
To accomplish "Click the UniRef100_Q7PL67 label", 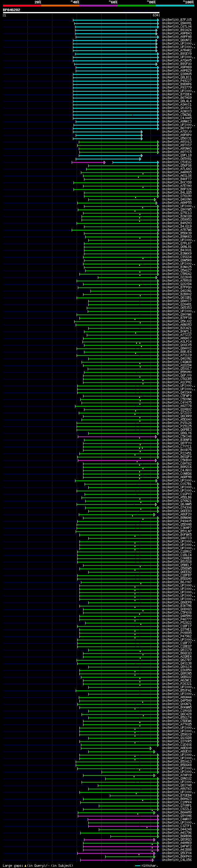I will (x=177, y=244).
